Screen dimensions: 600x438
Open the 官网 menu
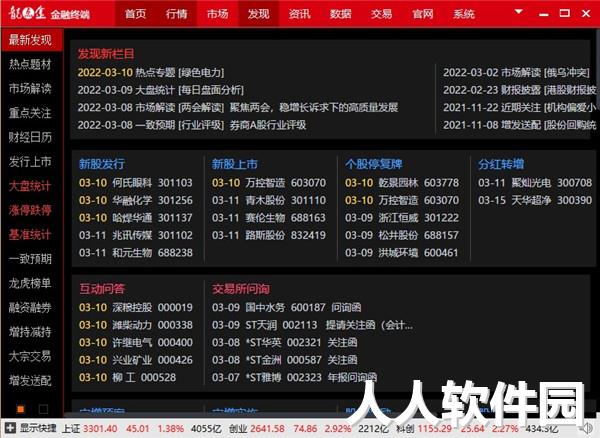(422, 14)
